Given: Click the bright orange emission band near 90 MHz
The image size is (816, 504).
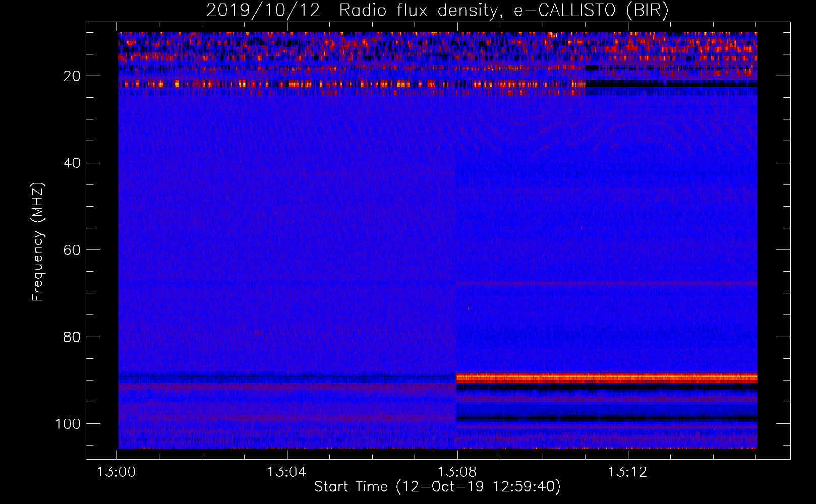Looking at the screenshot, I should tap(607, 378).
